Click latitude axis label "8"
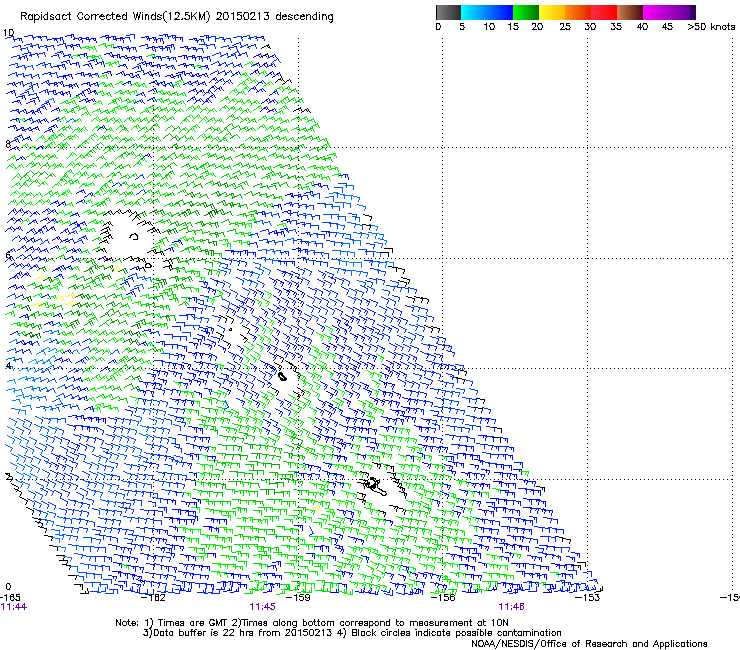The image size is (740, 650). [x=8, y=144]
